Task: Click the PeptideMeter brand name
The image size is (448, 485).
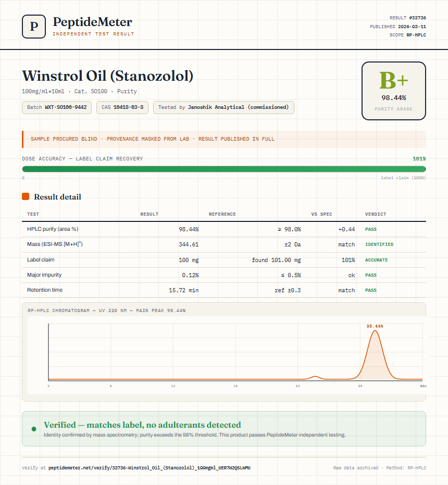Action: click(93, 22)
